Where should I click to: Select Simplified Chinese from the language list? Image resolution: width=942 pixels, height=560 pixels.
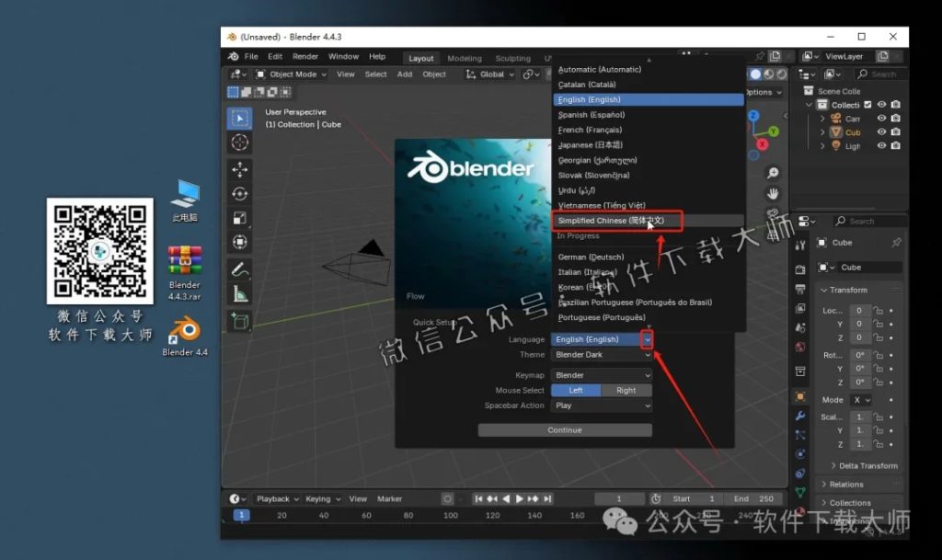coord(611,220)
